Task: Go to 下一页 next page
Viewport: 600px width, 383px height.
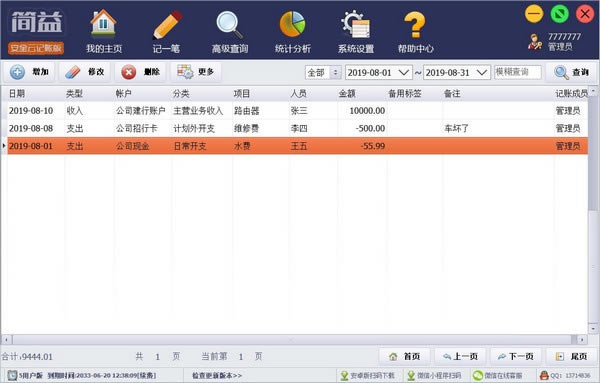Action: point(515,357)
